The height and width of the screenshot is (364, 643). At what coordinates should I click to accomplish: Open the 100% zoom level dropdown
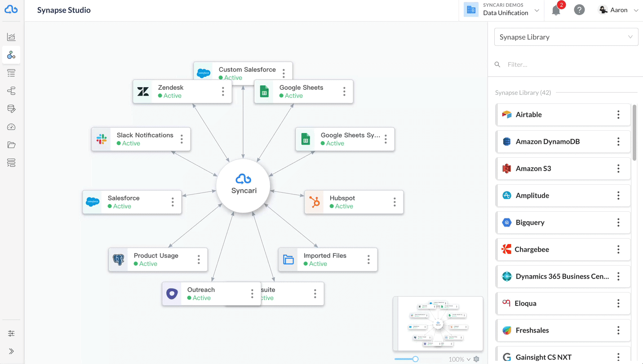pos(459,359)
